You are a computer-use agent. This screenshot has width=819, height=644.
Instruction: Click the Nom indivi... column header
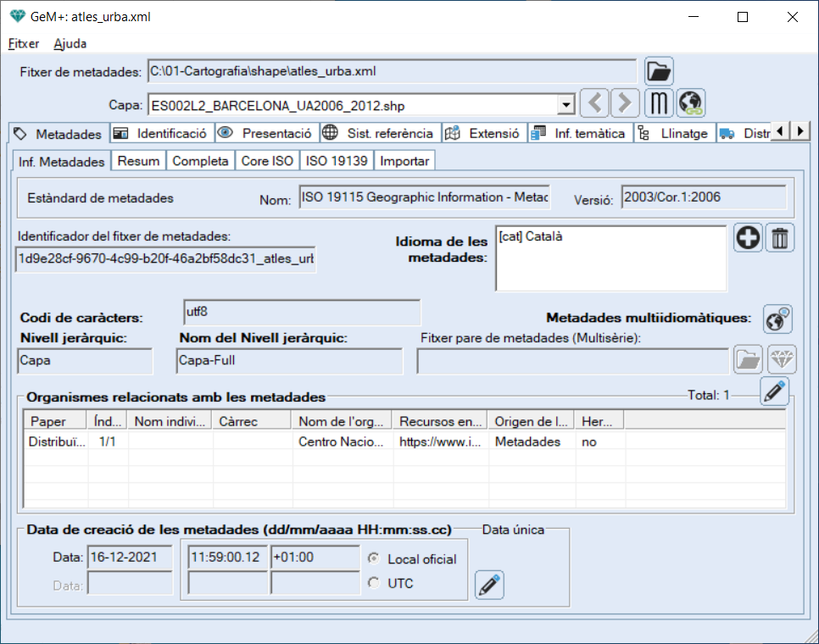tap(170, 420)
